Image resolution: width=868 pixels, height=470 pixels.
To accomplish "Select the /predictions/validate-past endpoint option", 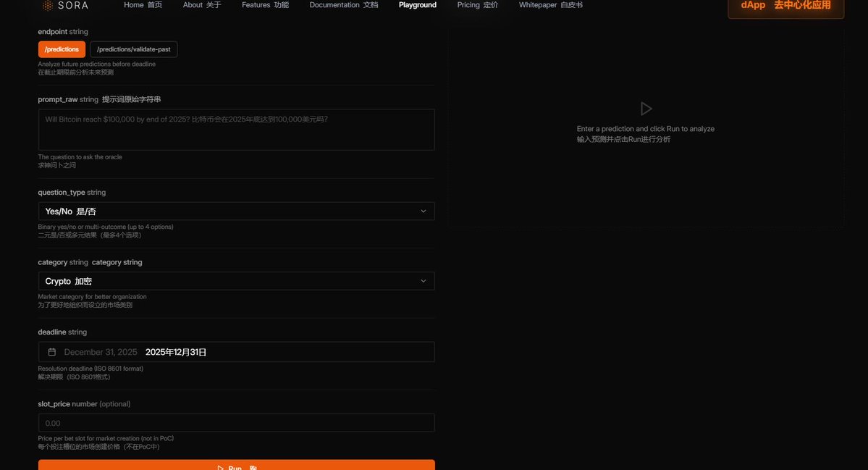I will [133, 49].
